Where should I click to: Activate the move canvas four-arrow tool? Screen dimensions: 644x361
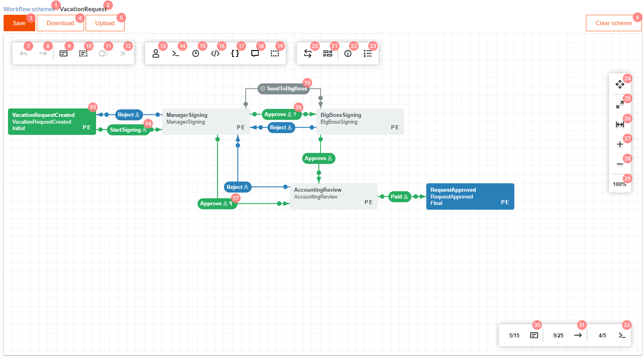[x=620, y=84]
